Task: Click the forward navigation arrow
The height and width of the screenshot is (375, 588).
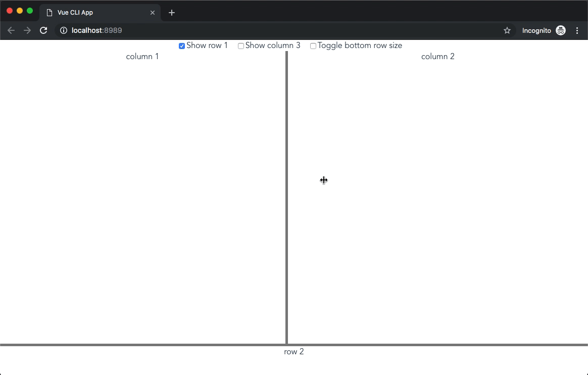Action: (x=27, y=30)
